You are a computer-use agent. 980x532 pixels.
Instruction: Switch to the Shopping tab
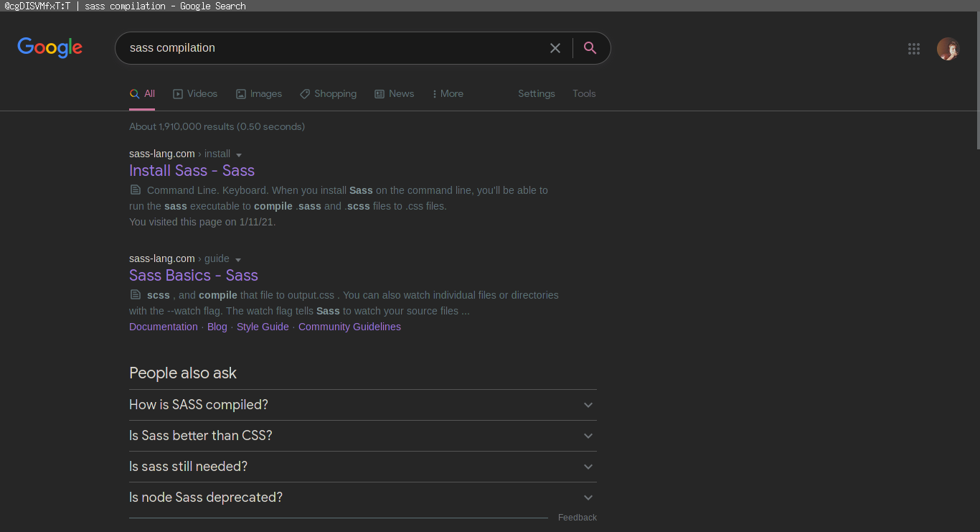[x=328, y=94]
